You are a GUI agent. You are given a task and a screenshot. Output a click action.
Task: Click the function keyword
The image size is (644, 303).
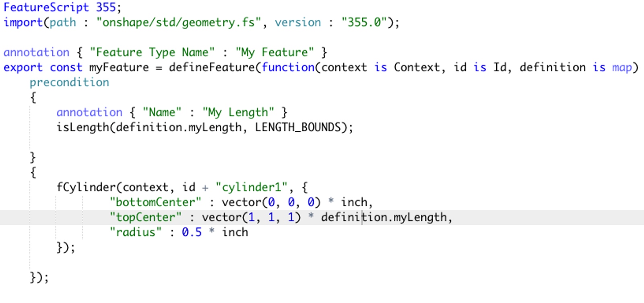tap(288, 67)
